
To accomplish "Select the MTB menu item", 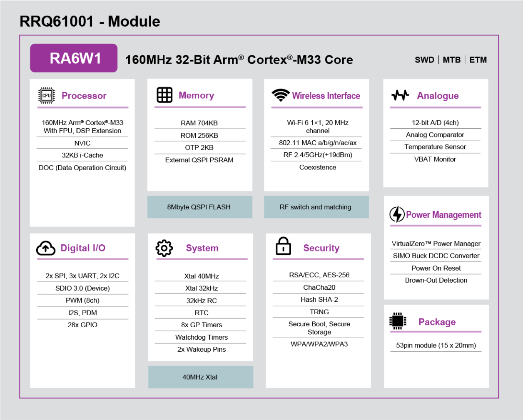I will [x=451, y=60].
